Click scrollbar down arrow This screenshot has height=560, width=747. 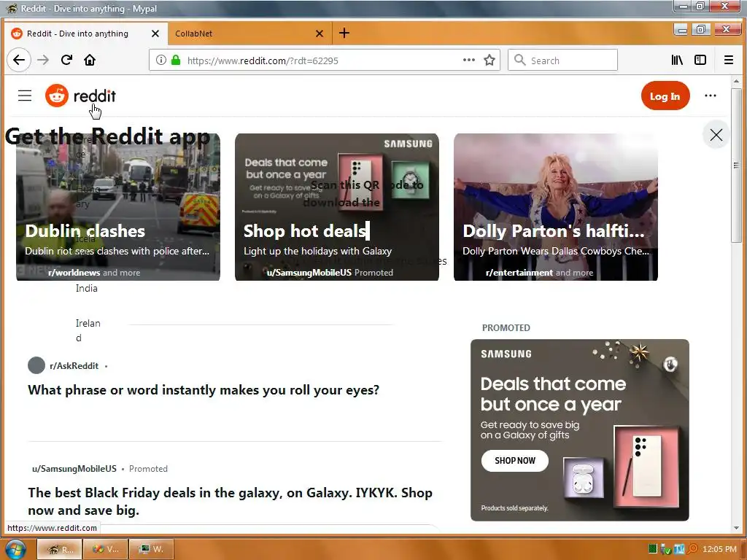coord(736,527)
